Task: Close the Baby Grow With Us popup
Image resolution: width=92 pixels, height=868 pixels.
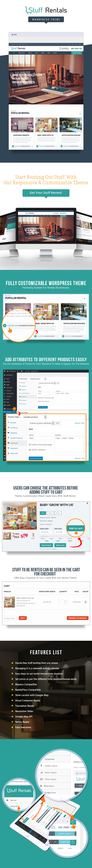Action: (x=87, y=503)
